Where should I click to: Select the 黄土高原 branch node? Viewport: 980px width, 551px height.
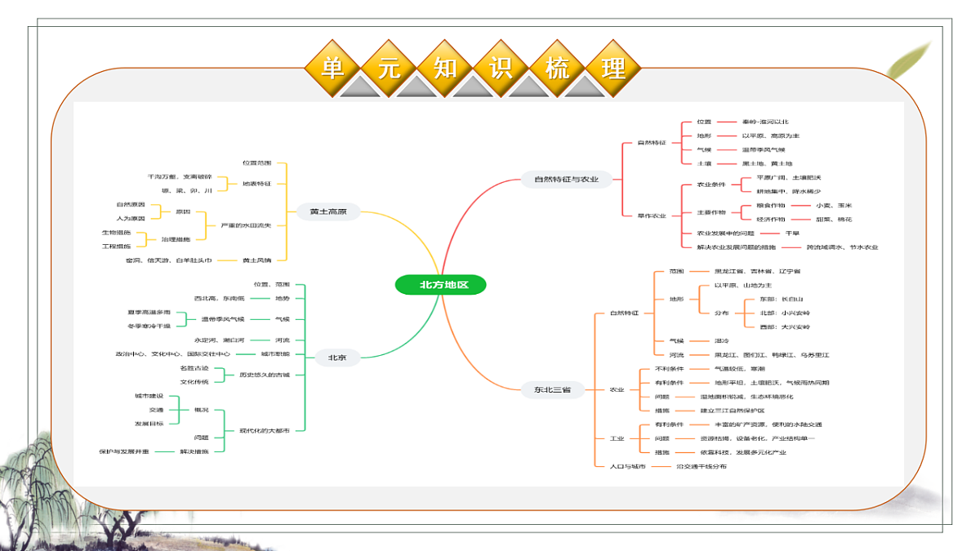click(x=327, y=211)
